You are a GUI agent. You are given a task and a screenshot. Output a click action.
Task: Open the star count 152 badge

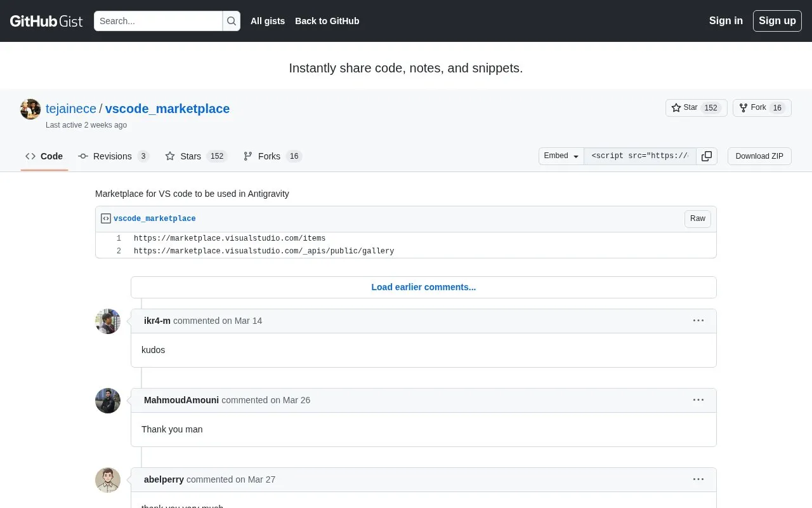click(x=711, y=108)
